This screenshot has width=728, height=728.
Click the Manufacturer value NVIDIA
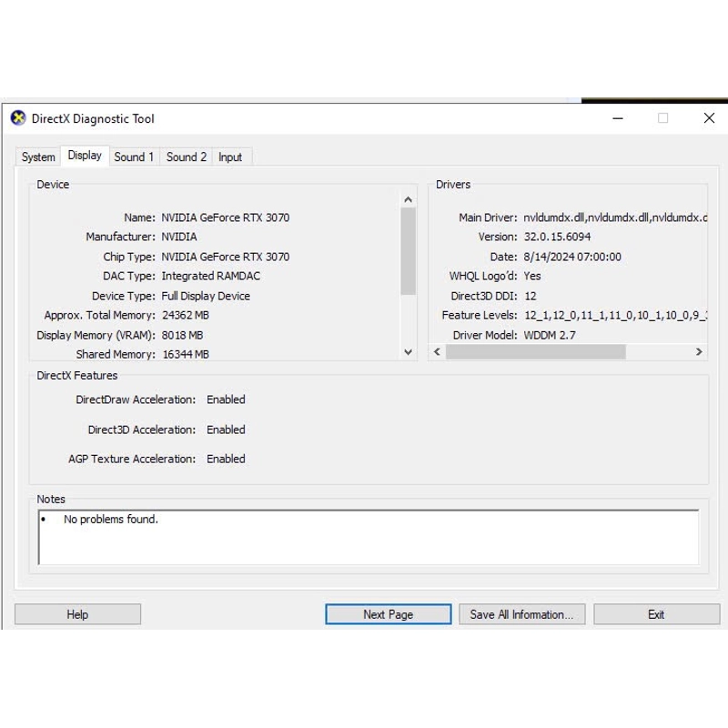178,237
